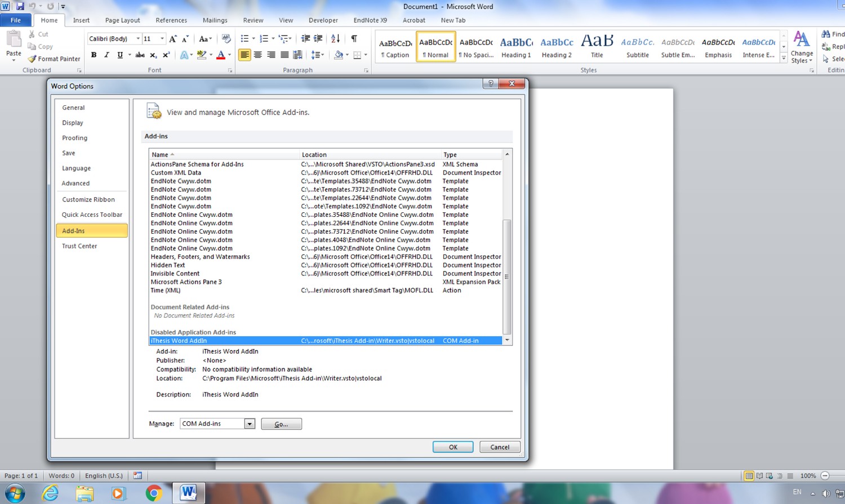Select Proofing in Word Options sidebar
This screenshot has width=845, height=504.
[x=75, y=138]
